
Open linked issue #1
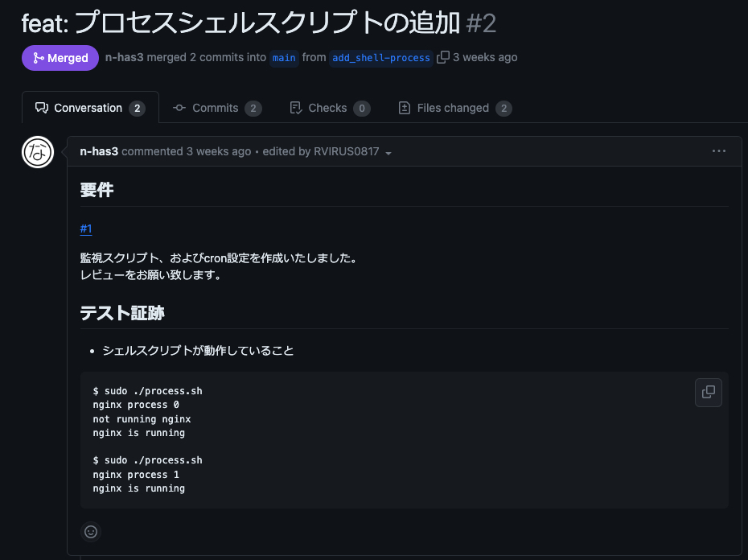tap(86, 229)
